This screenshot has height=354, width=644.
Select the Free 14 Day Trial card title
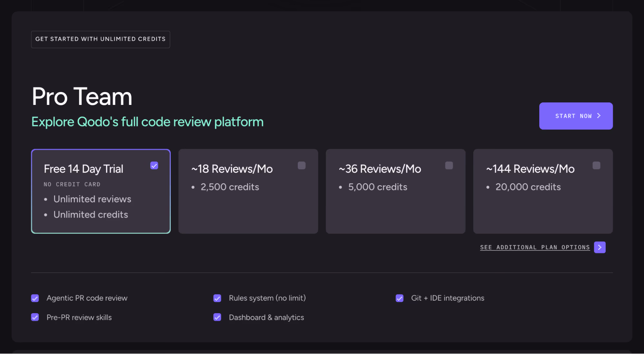[83, 169]
